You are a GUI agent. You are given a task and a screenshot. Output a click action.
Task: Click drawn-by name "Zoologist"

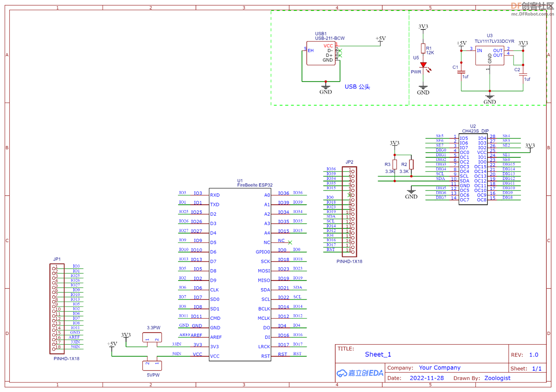tap(497, 378)
